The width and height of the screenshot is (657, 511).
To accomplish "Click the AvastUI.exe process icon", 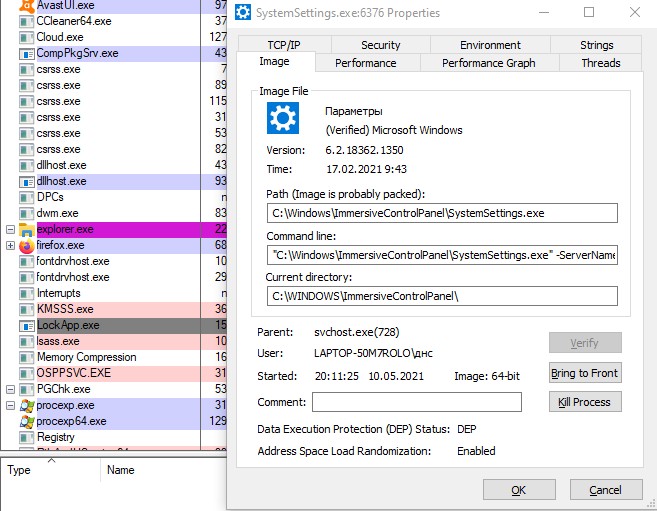I will pyautogui.click(x=27, y=6).
